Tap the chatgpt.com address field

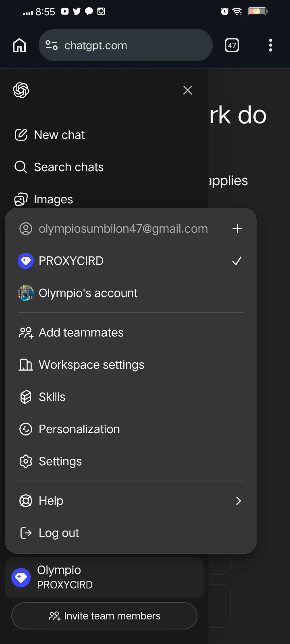[x=126, y=45]
